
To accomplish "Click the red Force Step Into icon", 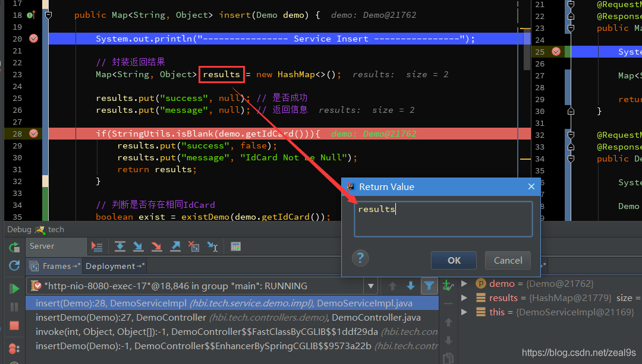I will coord(157,246).
